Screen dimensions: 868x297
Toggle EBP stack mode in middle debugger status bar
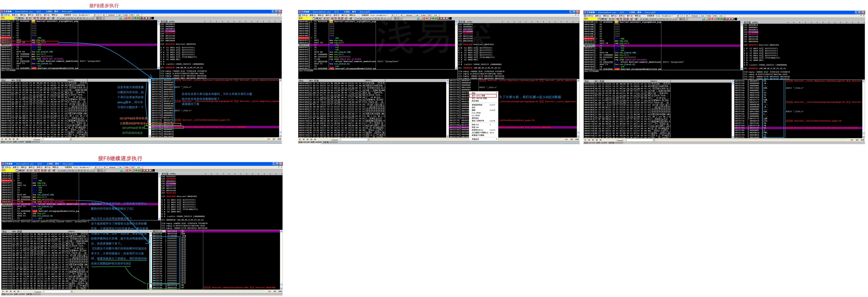(572, 139)
